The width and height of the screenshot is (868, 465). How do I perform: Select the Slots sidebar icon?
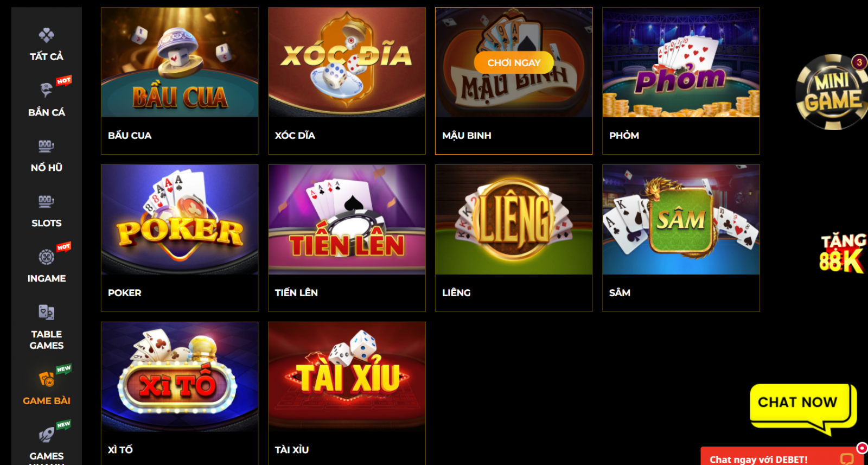click(x=47, y=201)
